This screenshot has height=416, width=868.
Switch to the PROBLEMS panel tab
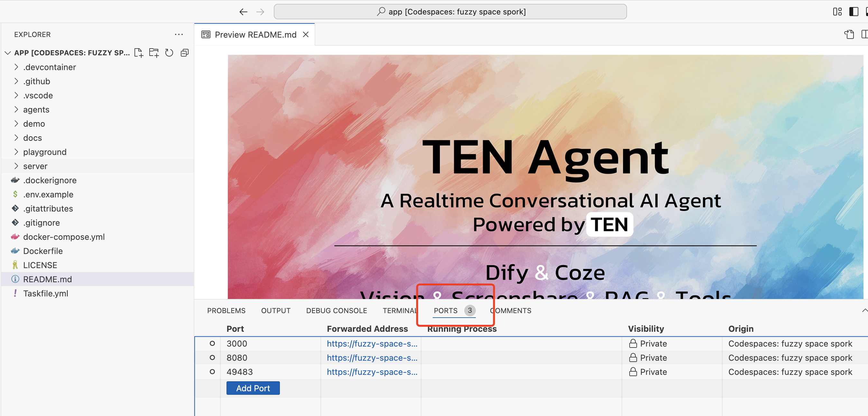tap(226, 311)
